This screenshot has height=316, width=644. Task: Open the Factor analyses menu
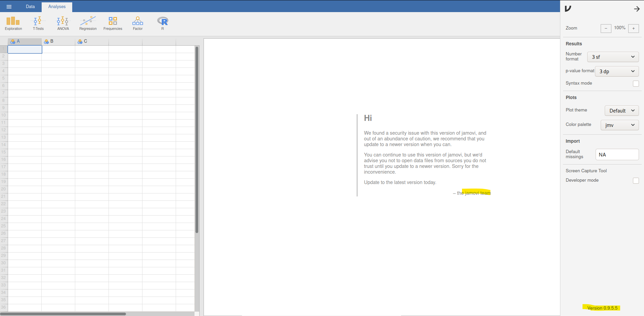click(137, 24)
